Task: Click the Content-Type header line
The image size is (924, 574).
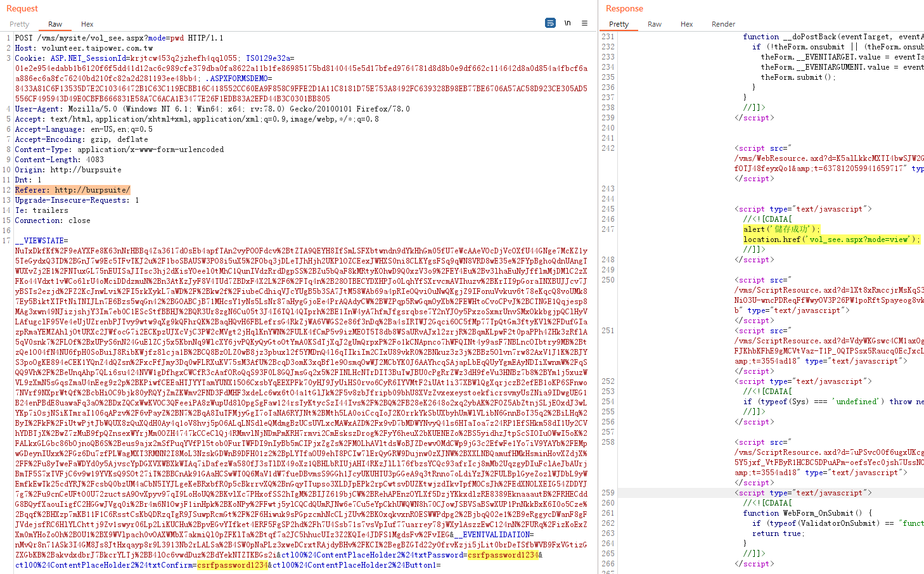Action: pos(119,150)
